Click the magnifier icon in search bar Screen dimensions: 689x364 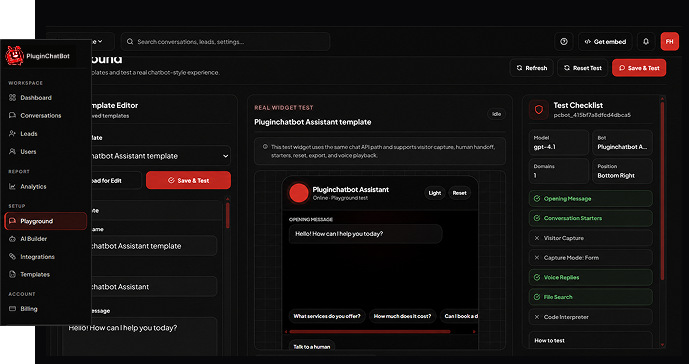coord(130,42)
